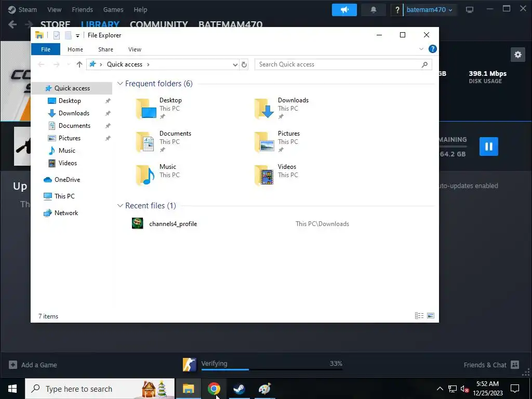The width and height of the screenshot is (532, 399).
Task: Click the Search Quick access field
Action: point(343,64)
